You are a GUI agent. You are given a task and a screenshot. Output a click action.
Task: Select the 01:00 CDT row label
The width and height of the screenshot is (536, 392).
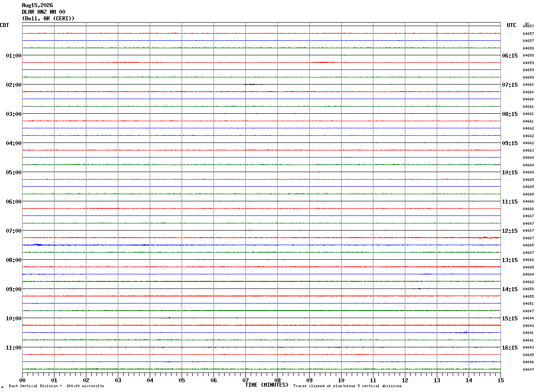tap(14, 56)
